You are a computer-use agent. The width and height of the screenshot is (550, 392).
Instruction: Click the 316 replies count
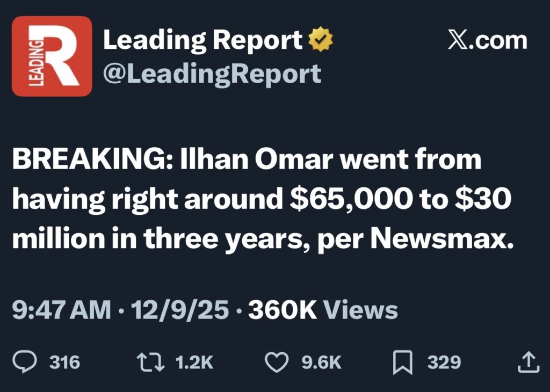pyautogui.click(x=64, y=362)
